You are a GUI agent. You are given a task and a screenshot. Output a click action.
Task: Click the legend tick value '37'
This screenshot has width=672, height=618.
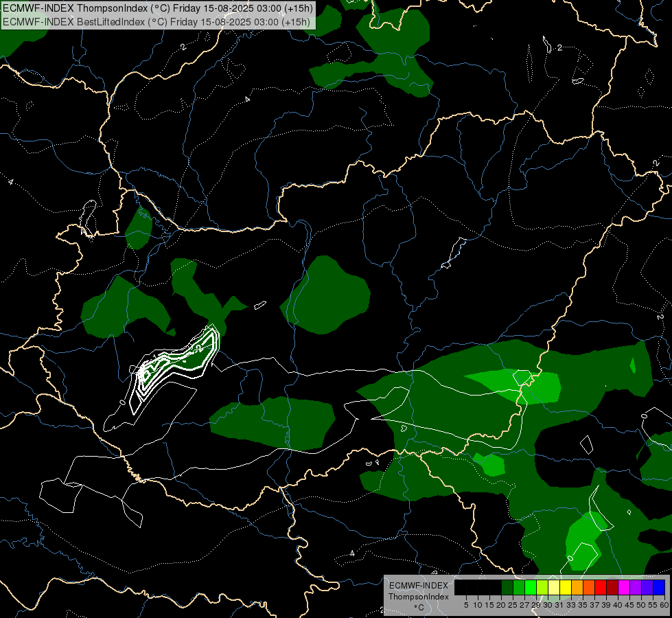point(594,605)
